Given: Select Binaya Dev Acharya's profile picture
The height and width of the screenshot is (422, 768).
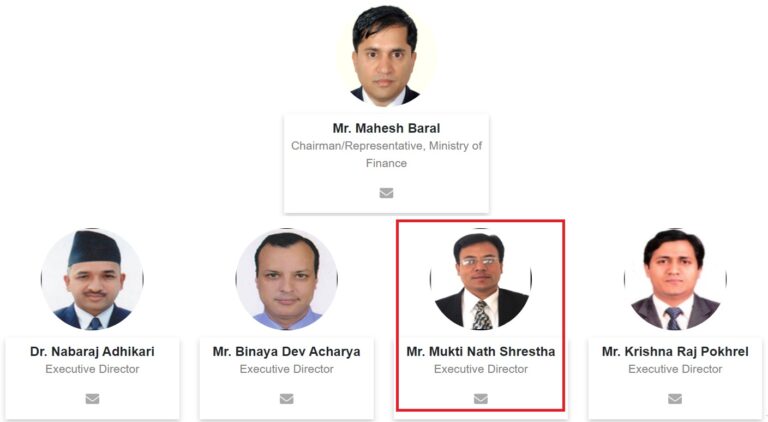Looking at the screenshot, I should pos(287,279).
